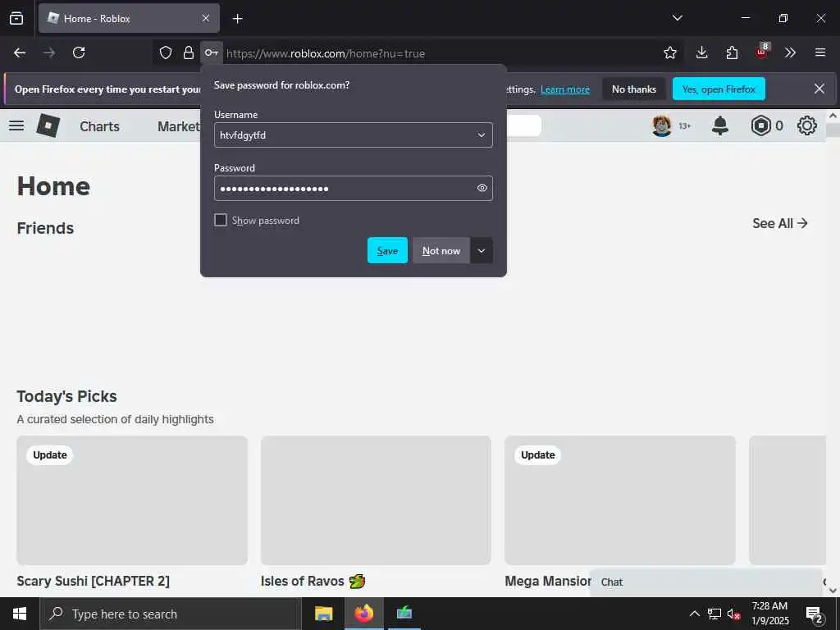Click No thanks in notification bar
This screenshot has width=840, height=630.
(634, 89)
